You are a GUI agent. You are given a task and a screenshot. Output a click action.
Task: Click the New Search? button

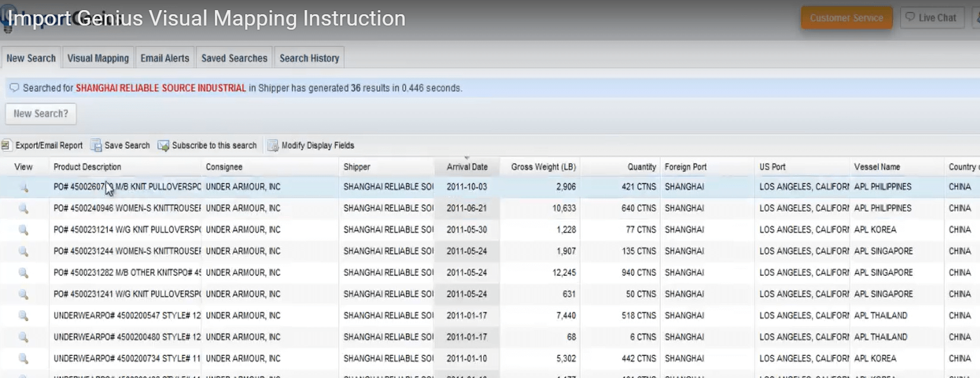coord(41,113)
